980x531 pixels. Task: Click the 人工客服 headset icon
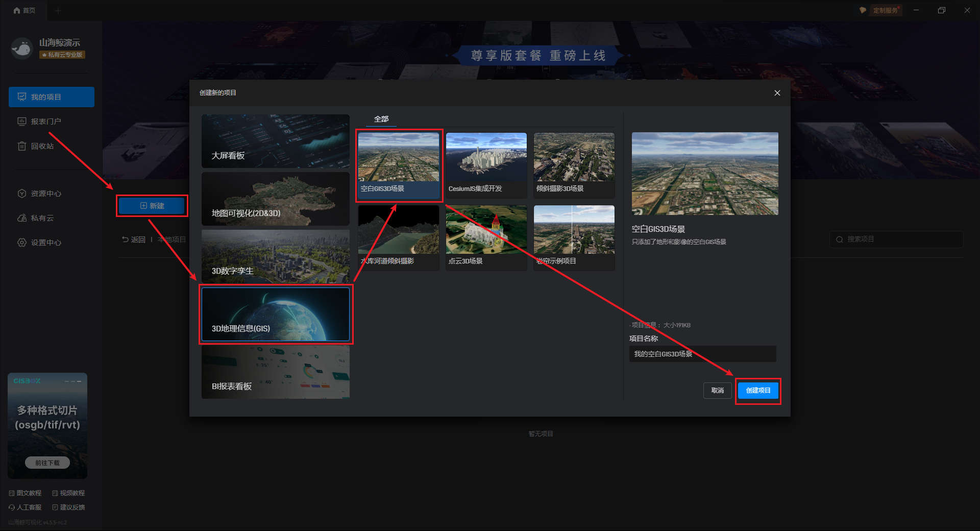[x=12, y=508]
